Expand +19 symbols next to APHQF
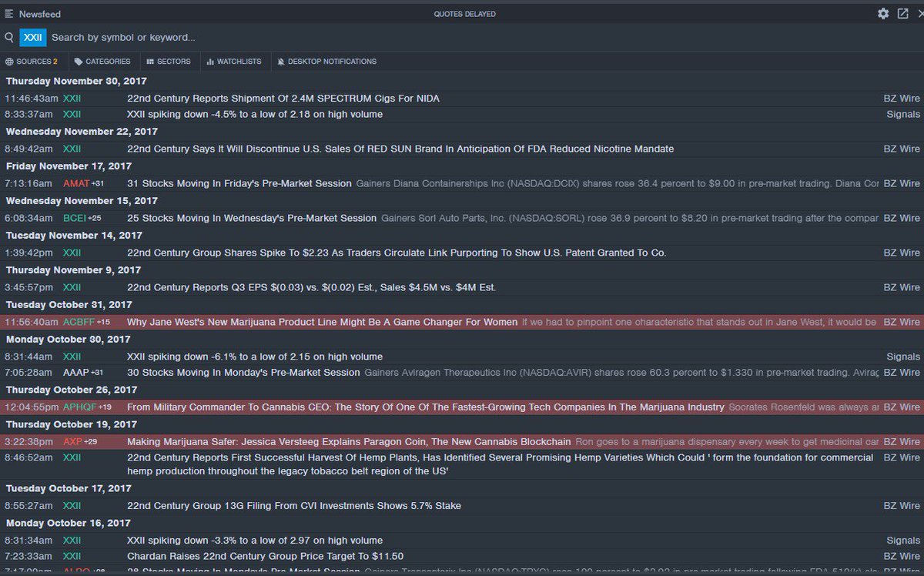Screen dimensions: 924x576 click(x=105, y=407)
